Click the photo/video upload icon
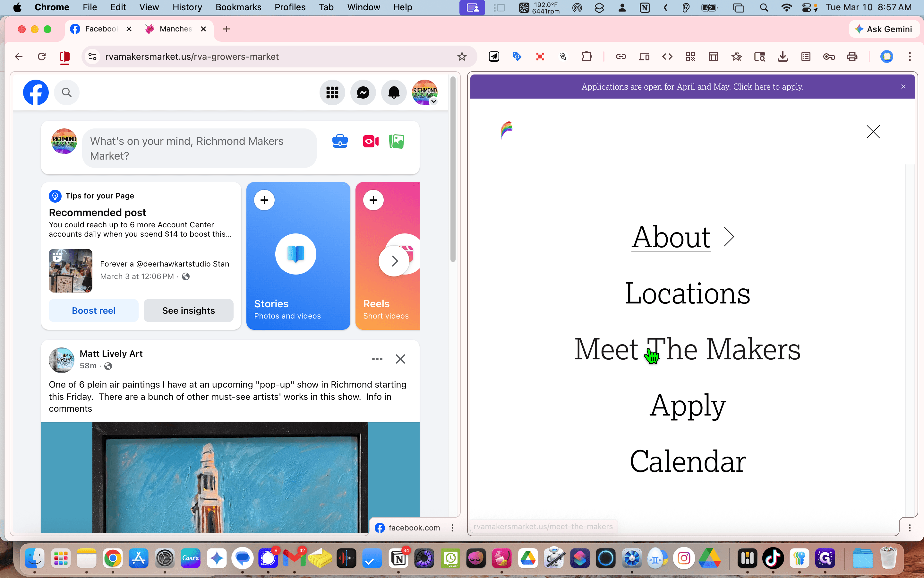 tap(396, 141)
